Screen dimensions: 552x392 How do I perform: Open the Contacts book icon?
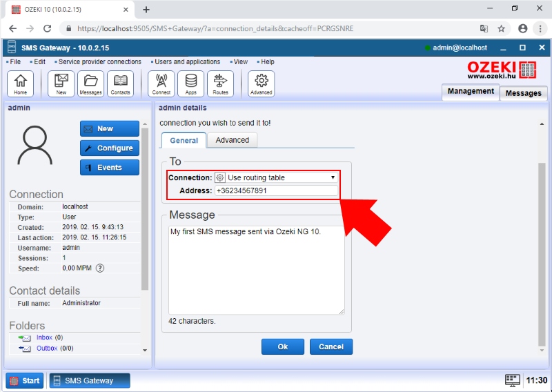click(x=120, y=84)
